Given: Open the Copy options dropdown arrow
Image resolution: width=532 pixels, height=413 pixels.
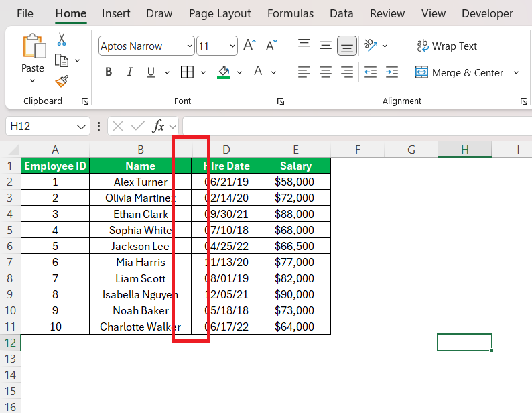Looking at the screenshot, I should click(77, 61).
